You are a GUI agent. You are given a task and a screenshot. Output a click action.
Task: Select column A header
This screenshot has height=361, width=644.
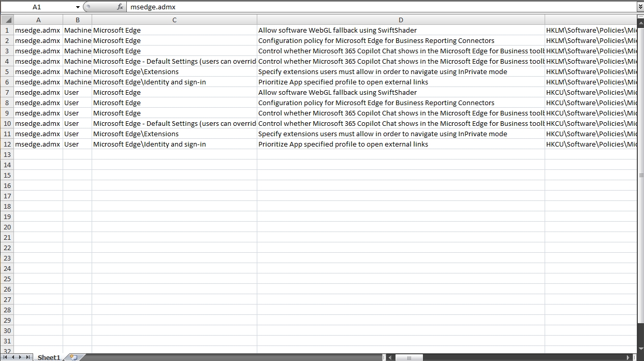(x=38, y=20)
